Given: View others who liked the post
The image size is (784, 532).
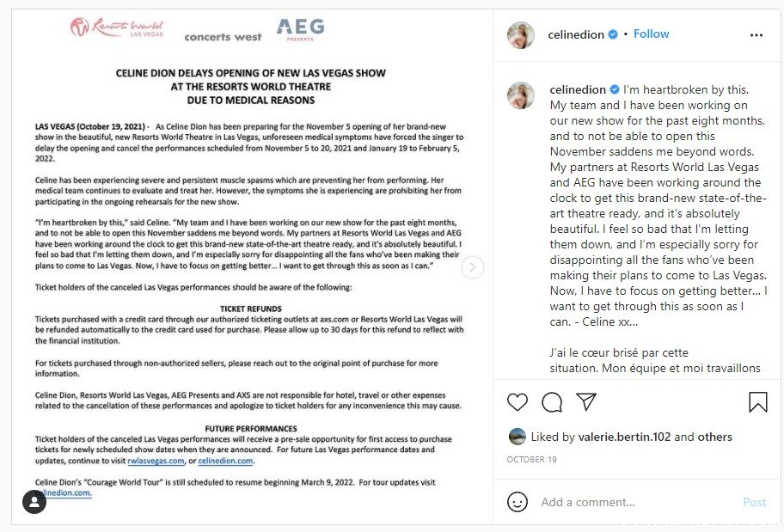Looking at the screenshot, I should pyautogui.click(x=714, y=437).
